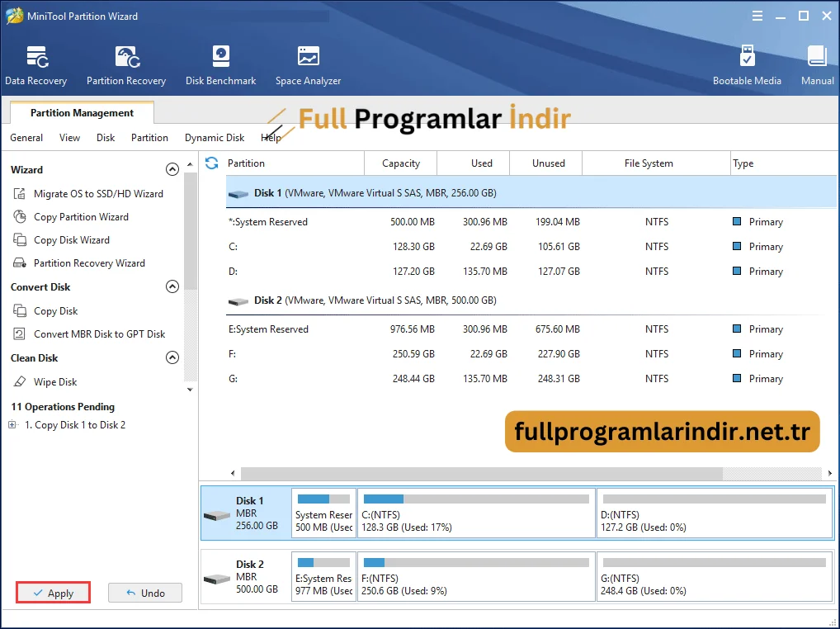The height and width of the screenshot is (629, 840).
Task: Open the Dynamic Disk menu
Action: pyautogui.click(x=215, y=138)
